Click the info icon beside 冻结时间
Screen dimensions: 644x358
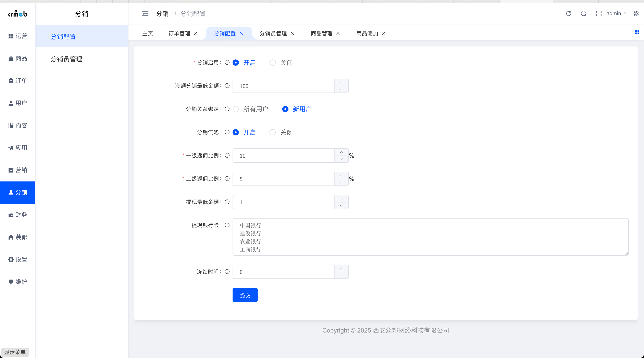pos(227,272)
